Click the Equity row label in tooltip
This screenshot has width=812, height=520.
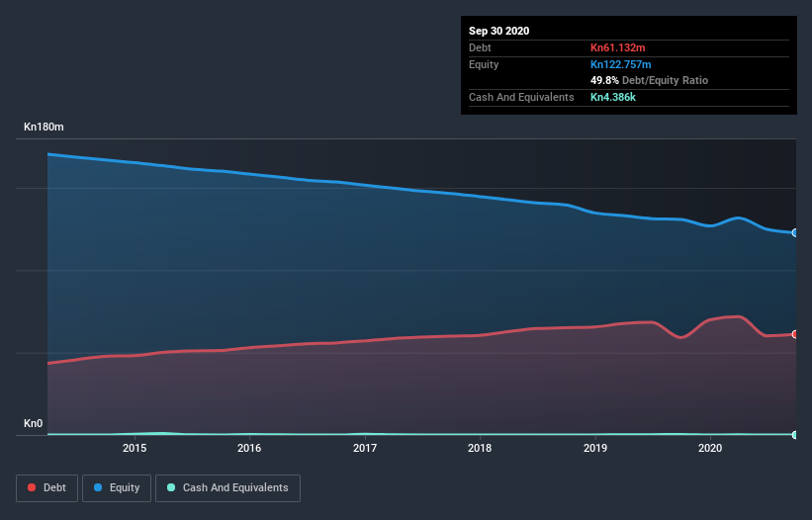[x=484, y=64]
